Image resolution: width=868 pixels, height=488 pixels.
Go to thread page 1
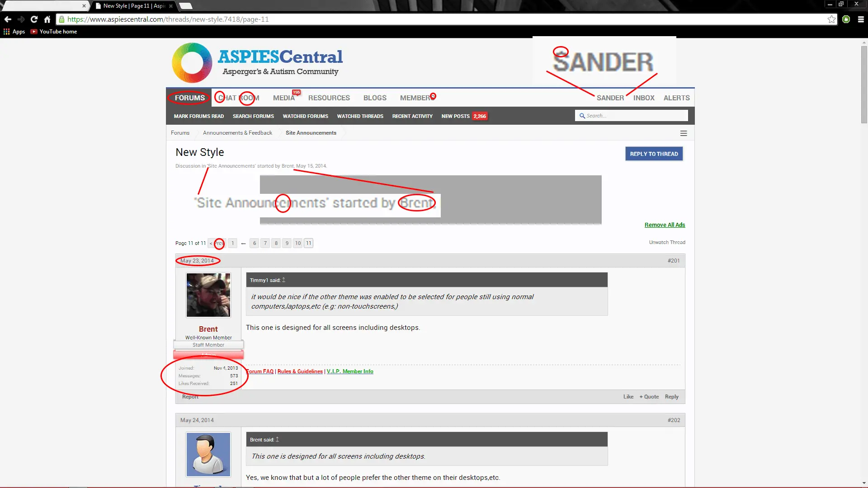[x=232, y=243]
